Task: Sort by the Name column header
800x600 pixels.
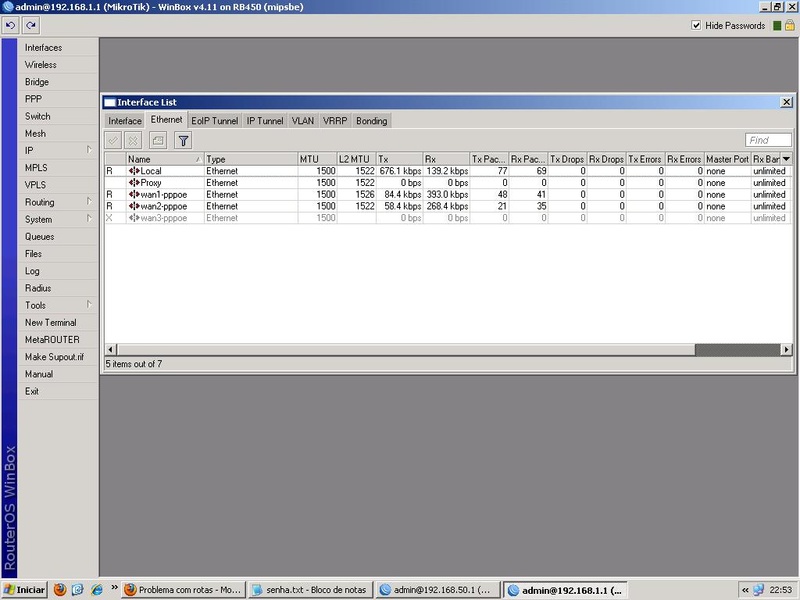Action: 165,159
